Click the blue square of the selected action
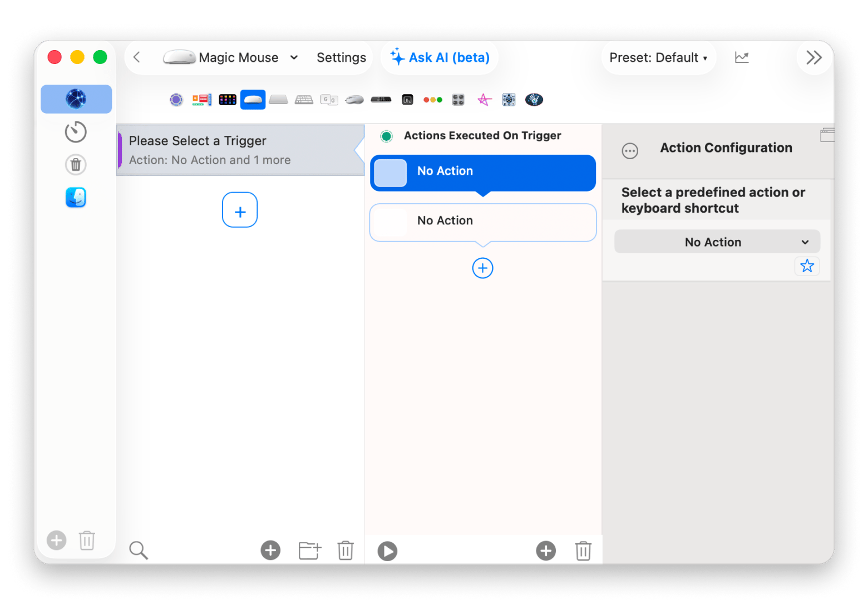Screen dimensions: 868x609 (391, 173)
